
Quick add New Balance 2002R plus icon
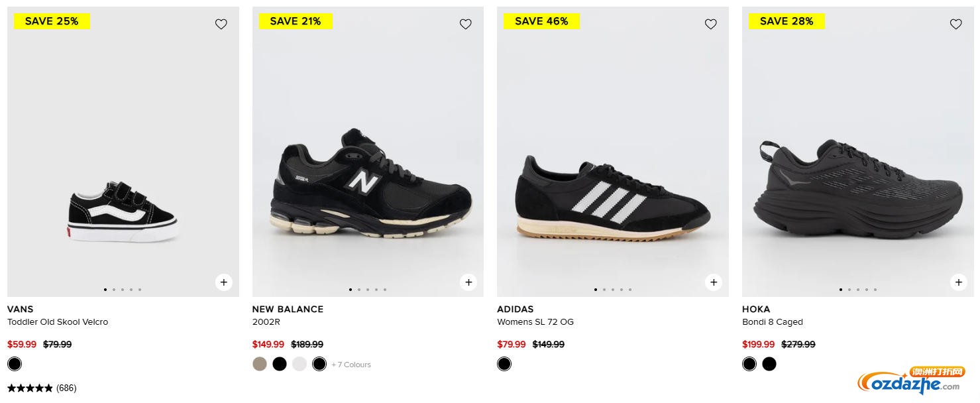point(468,282)
